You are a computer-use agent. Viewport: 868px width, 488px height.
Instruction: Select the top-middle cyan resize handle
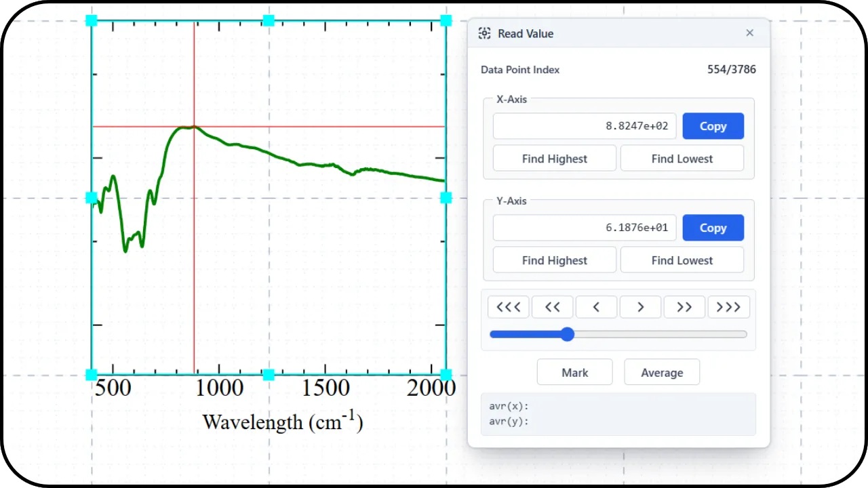(x=269, y=20)
